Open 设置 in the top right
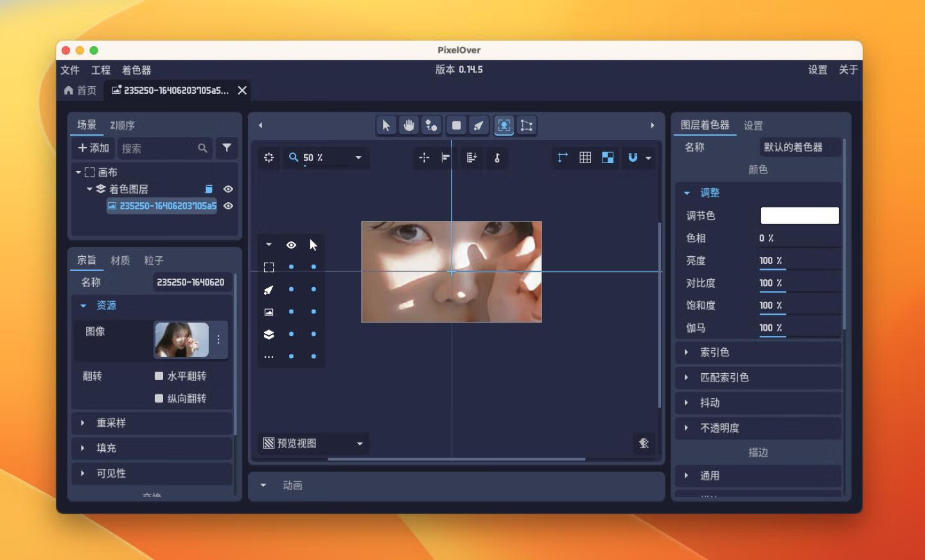This screenshot has height=560, width=925. [x=818, y=69]
